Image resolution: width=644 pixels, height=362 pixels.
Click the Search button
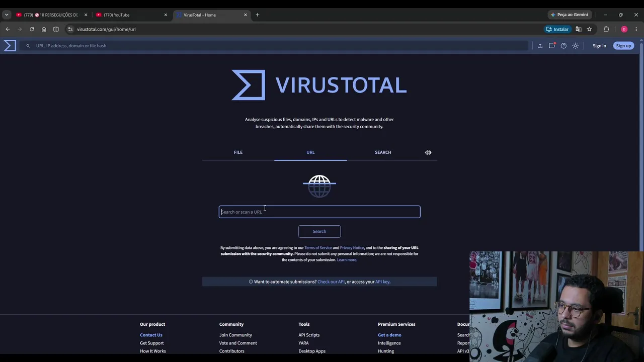click(x=319, y=231)
